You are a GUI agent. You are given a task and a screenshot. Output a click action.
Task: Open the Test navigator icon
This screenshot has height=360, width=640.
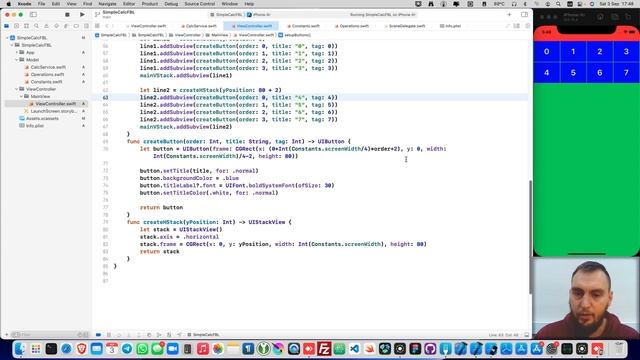(56, 26)
